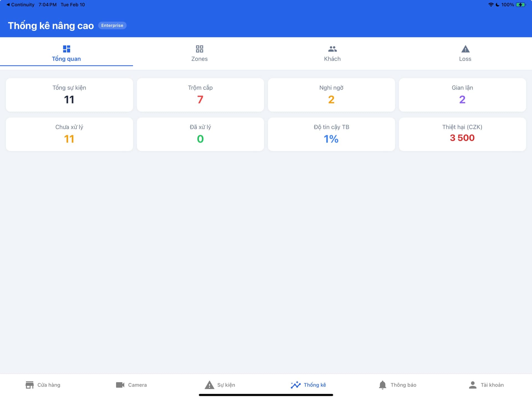
Task: Tap the Chưa xử lý card
Action: click(x=69, y=134)
